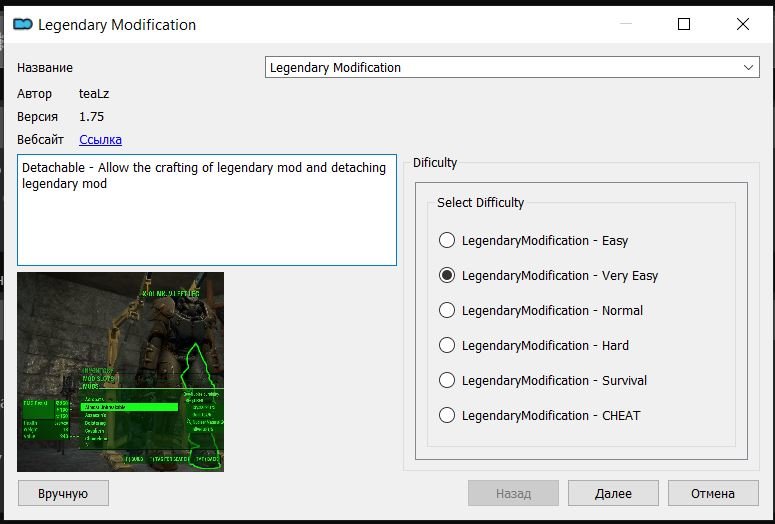Select LegendaryModification - Normal radio button
This screenshot has height=524, width=775.
tap(447, 311)
